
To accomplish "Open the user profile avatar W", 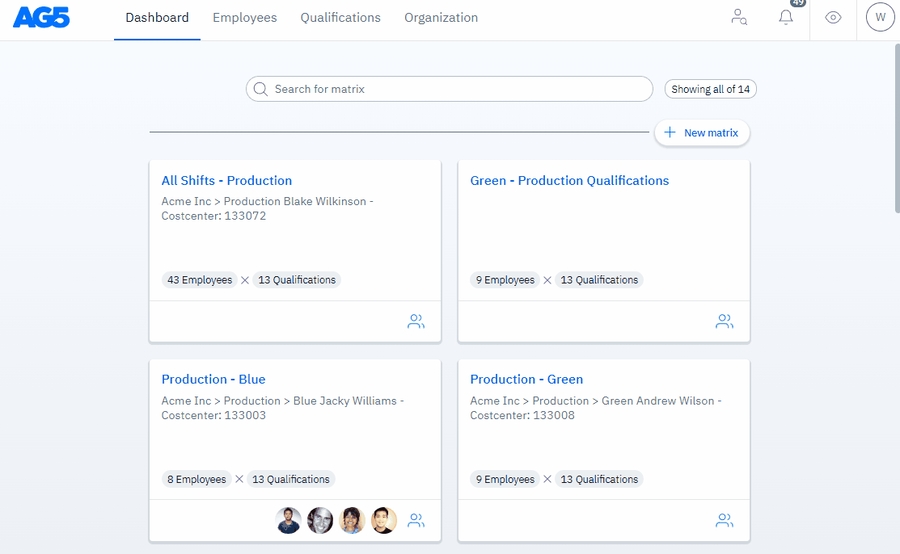I will click(x=880, y=17).
